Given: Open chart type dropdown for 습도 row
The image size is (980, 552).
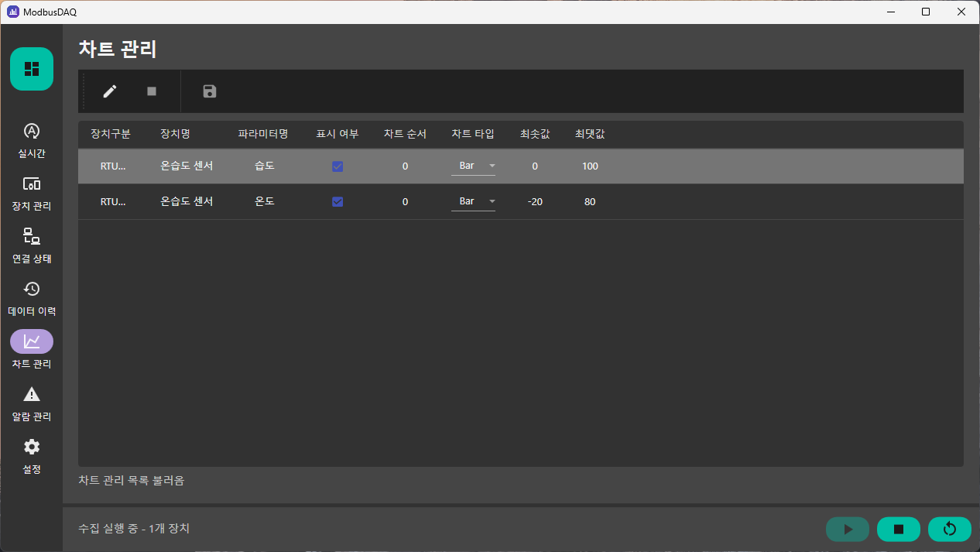Looking at the screenshot, I should 473,166.
